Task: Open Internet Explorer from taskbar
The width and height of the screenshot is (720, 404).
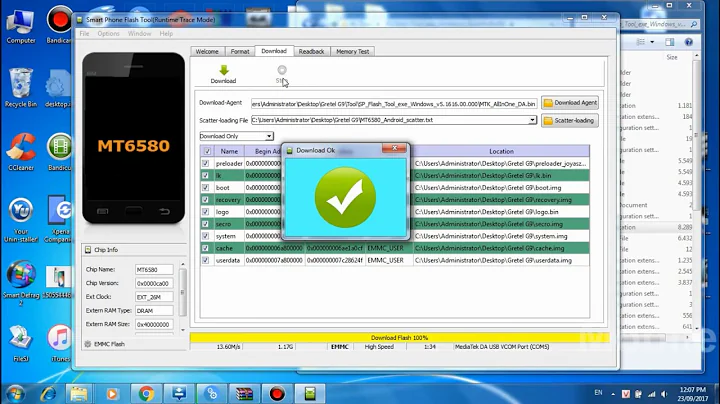Action: pyautogui.click(x=48, y=393)
